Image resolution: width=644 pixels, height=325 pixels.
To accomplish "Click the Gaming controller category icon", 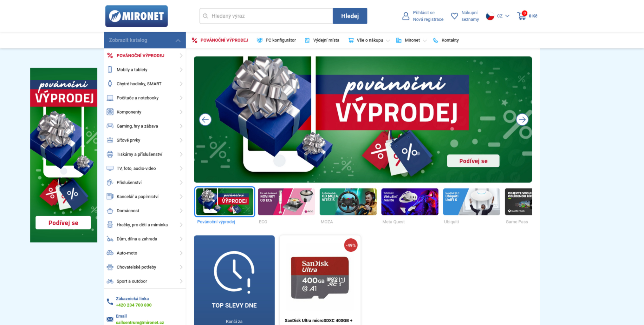I will click(110, 126).
